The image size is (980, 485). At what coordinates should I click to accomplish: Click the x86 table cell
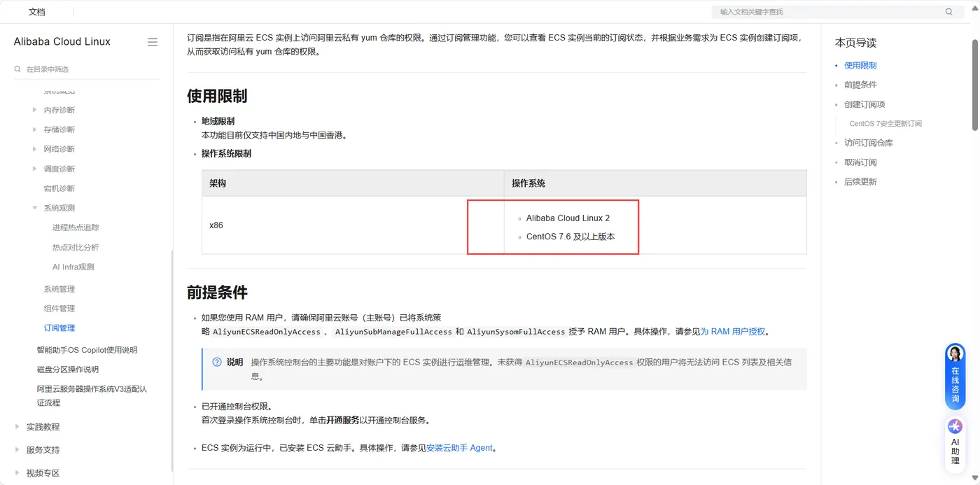coord(353,225)
